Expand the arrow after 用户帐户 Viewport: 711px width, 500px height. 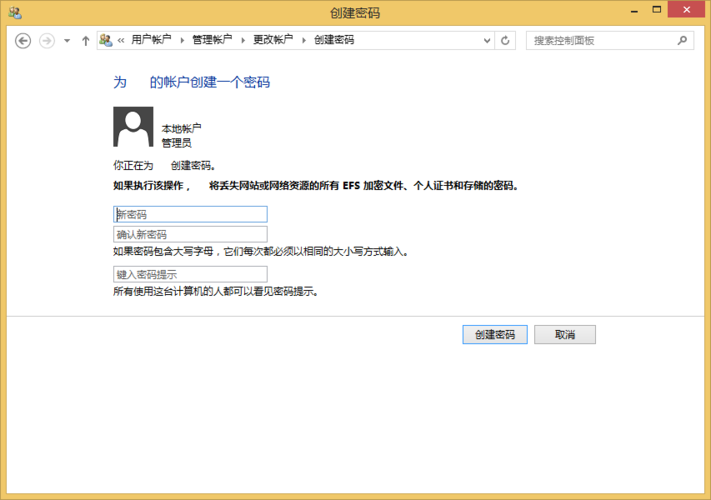point(182,40)
